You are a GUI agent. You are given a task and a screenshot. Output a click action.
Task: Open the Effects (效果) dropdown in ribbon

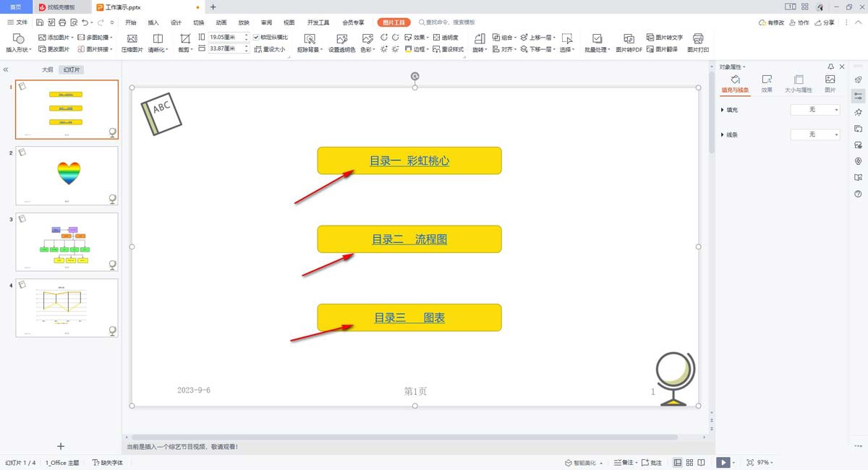click(x=417, y=37)
